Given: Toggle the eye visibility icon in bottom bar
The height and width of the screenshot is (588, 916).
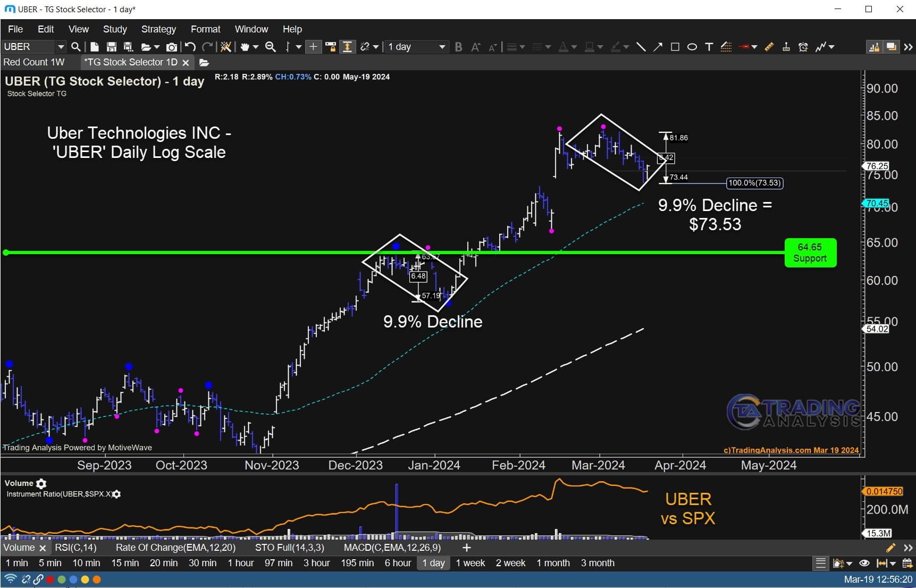Looking at the screenshot, I should coord(864,563).
